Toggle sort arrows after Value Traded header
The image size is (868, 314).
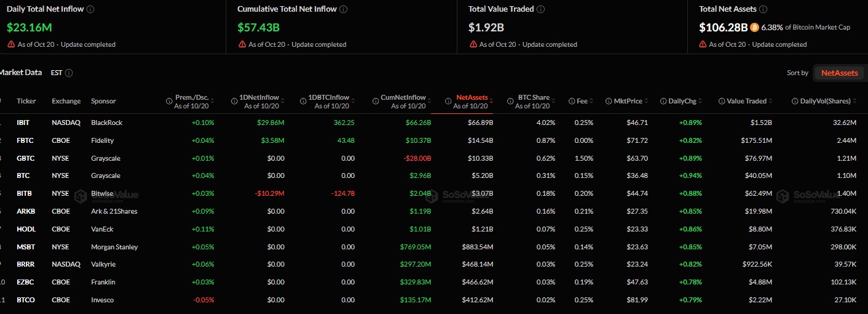[770, 101]
